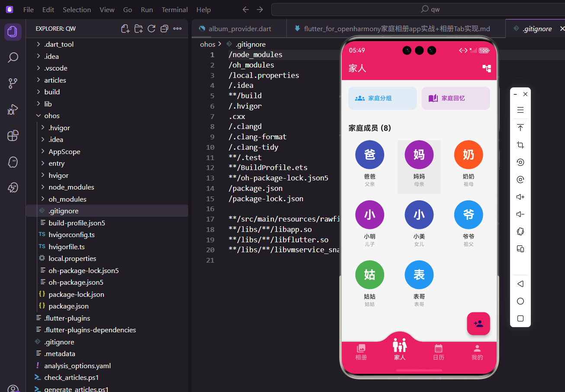Expand the .vscode folder
565x392 pixels.
point(107,68)
